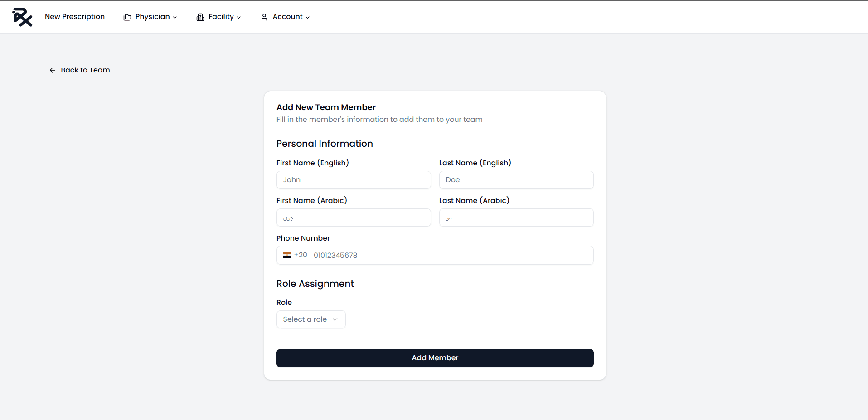The image size is (868, 420).
Task: Focus the Last Name (English) field
Action: tap(516, 180)
